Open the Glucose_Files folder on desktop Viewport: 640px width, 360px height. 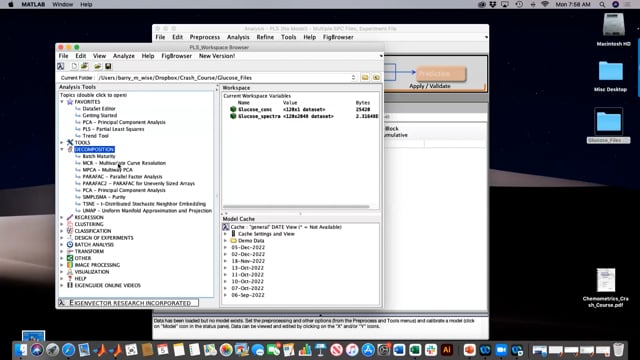pyautogui.click(x=609, y=122)
